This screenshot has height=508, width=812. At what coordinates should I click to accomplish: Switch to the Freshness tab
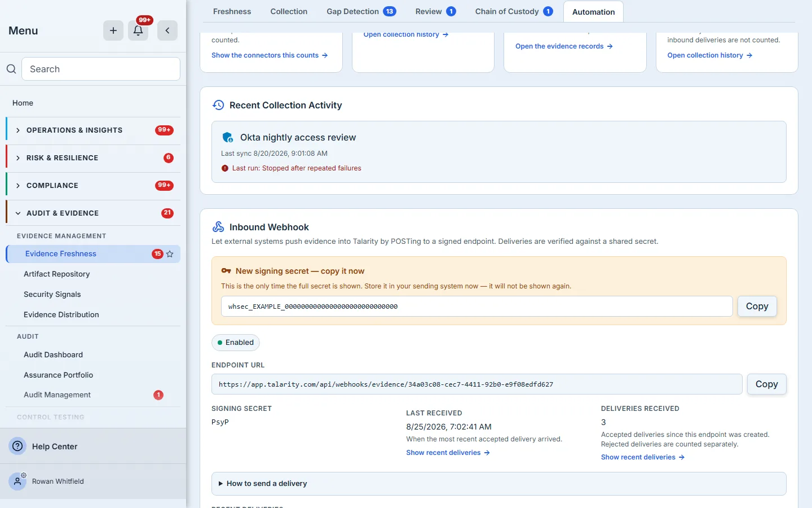[232, 11]
